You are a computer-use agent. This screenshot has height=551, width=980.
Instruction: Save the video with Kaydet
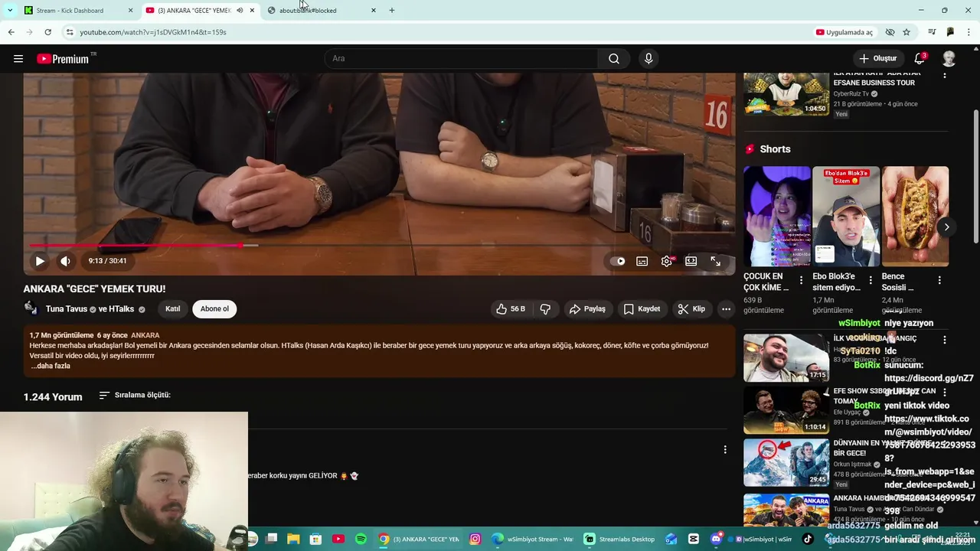click(x=642, y=309)
